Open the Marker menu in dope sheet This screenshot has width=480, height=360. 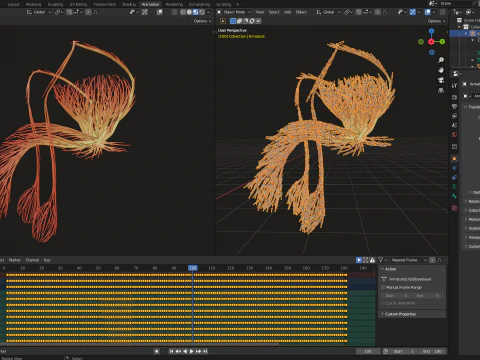coord(15,260)
